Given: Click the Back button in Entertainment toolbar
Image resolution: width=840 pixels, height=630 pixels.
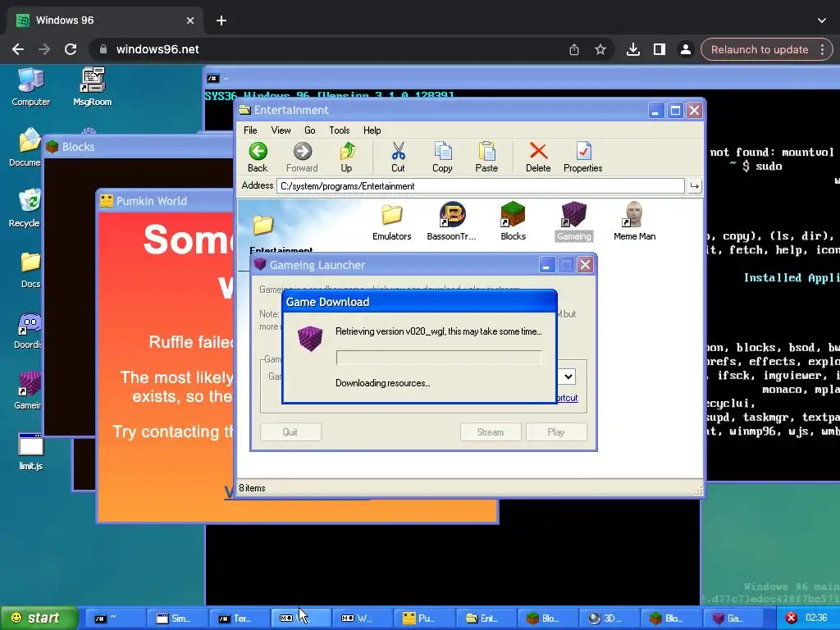Looking at the screenshot, I should coord(258,157).
